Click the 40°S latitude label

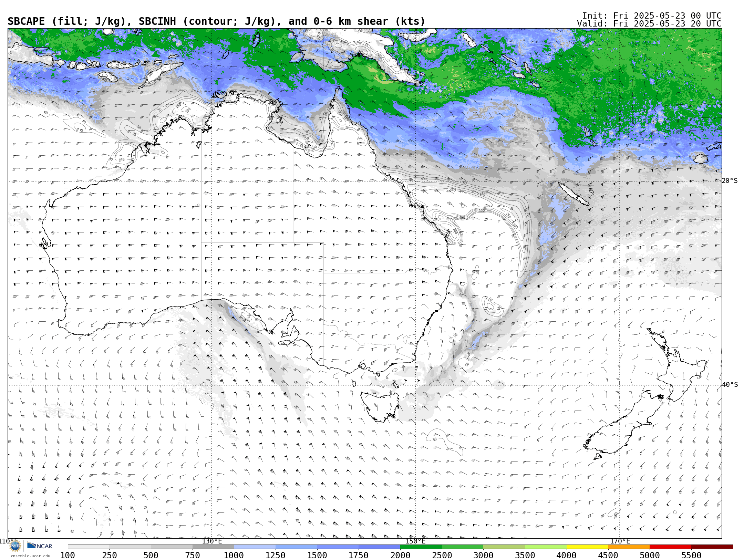730,385
